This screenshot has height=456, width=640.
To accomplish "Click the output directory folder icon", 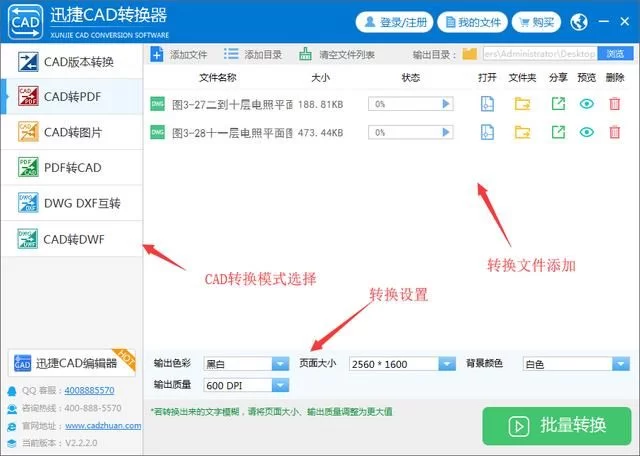I will click(469, 54).
